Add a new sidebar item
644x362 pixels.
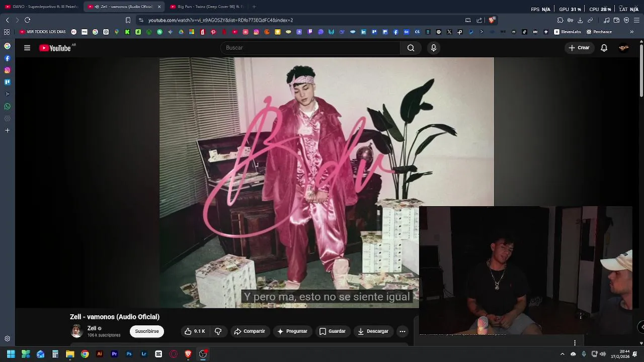7,130
